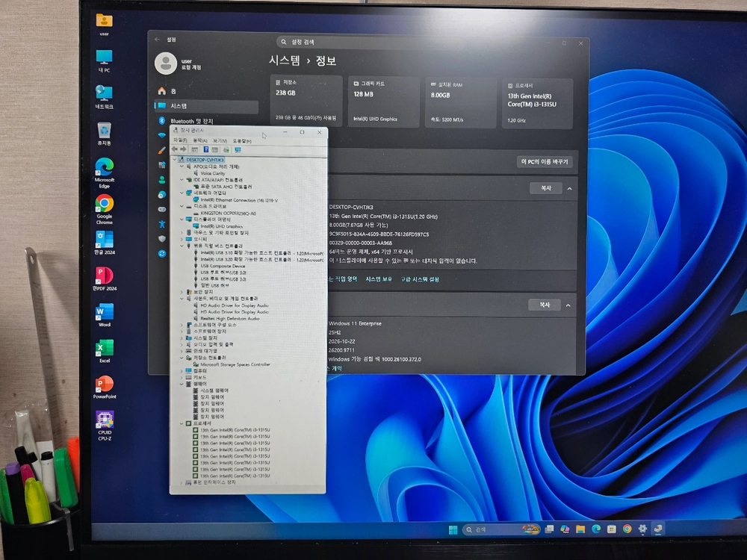Image resolution: width=747 pixels, height=560 pixels.
Task: Open Microsoft Store from the taskbar
Action: point(611,529)
